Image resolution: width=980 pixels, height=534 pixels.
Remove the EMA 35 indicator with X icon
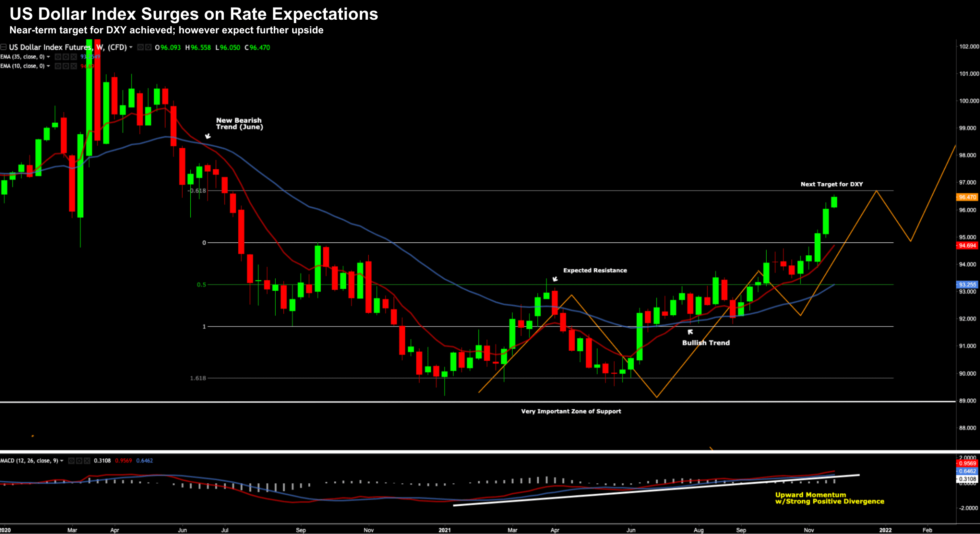[73, 57]
